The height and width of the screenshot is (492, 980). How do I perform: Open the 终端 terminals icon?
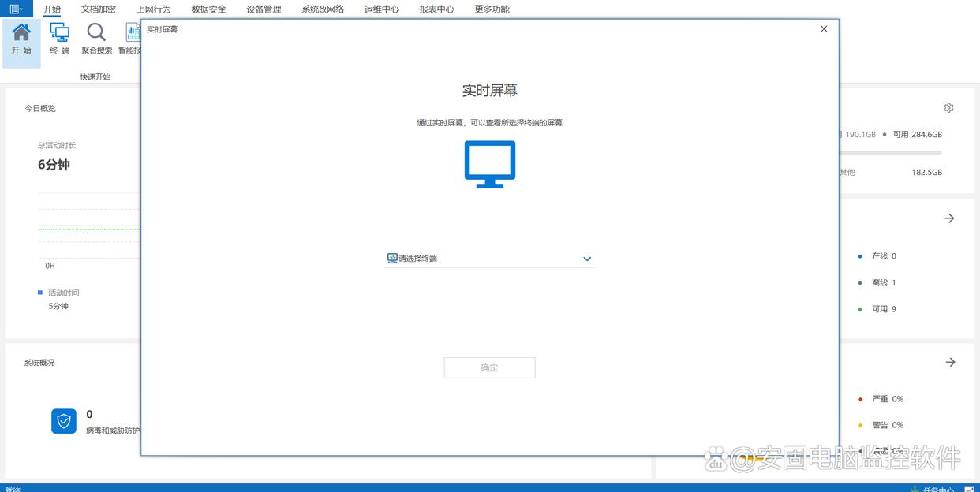[x=59, y=39]
